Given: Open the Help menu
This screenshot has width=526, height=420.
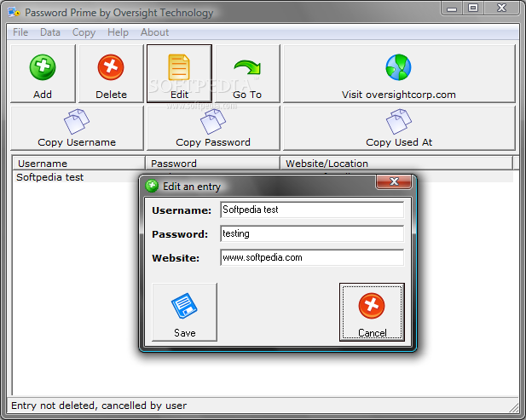Looking at the screenshot, I should tap(118, 32).
